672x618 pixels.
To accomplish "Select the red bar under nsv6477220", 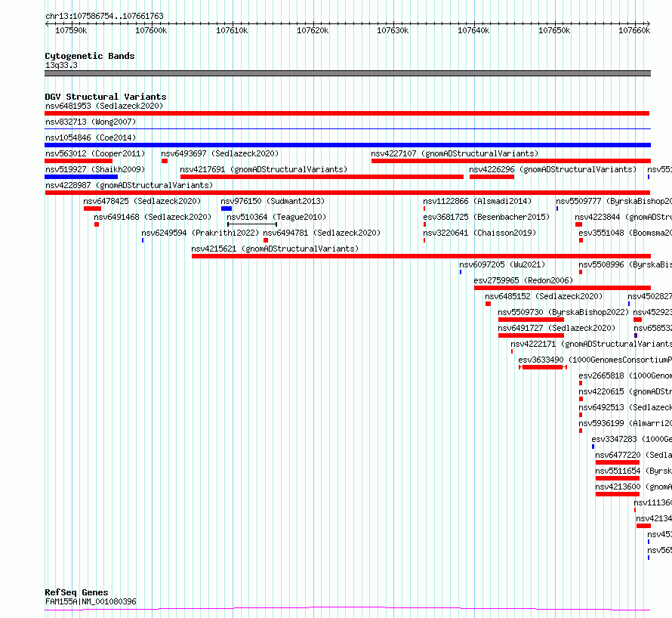I will click(618, 462).
